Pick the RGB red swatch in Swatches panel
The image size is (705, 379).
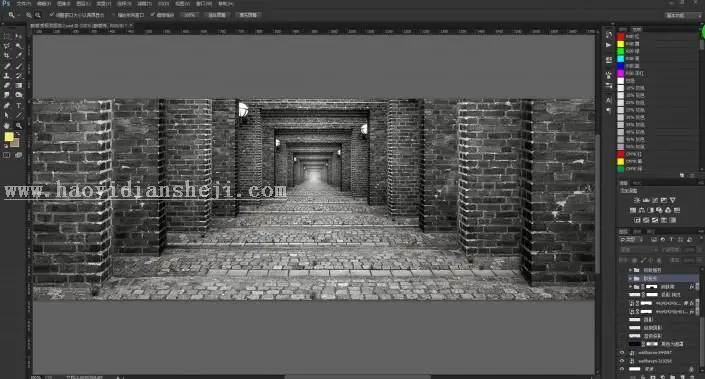click(620, 36)
